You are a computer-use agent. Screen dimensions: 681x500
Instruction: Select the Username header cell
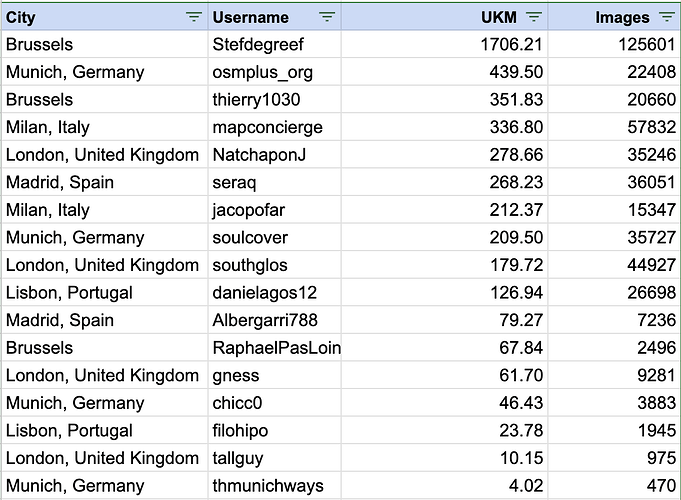coord(274,17)
